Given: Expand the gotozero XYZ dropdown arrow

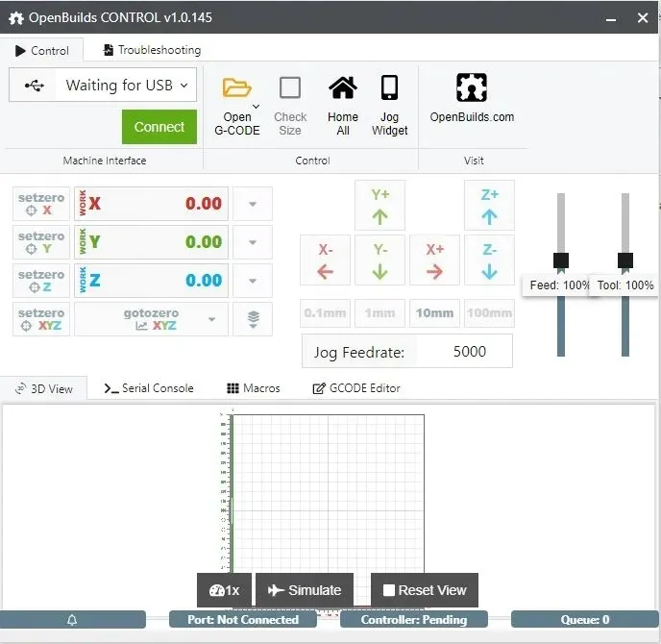Looking at the screenshot, I should [211, 319].
